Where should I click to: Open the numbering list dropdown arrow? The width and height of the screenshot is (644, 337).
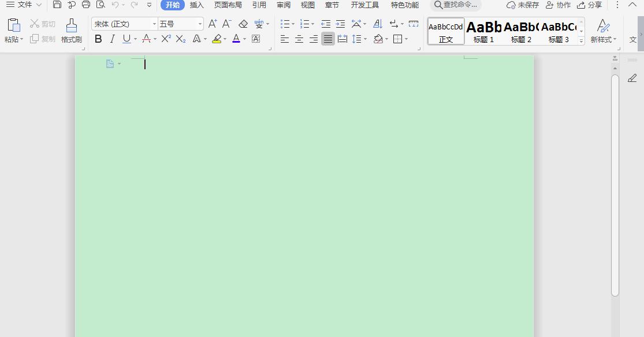[x=312, y=24]
